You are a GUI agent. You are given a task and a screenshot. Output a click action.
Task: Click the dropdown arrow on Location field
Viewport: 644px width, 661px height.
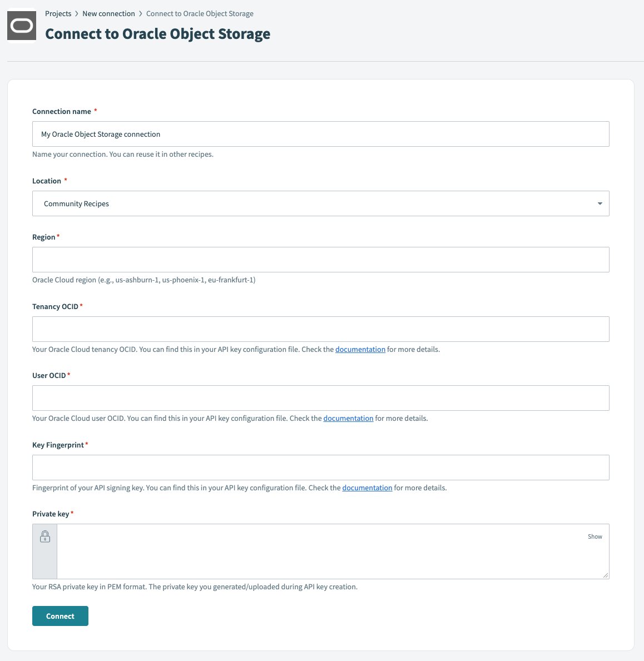tap(600, 203)
